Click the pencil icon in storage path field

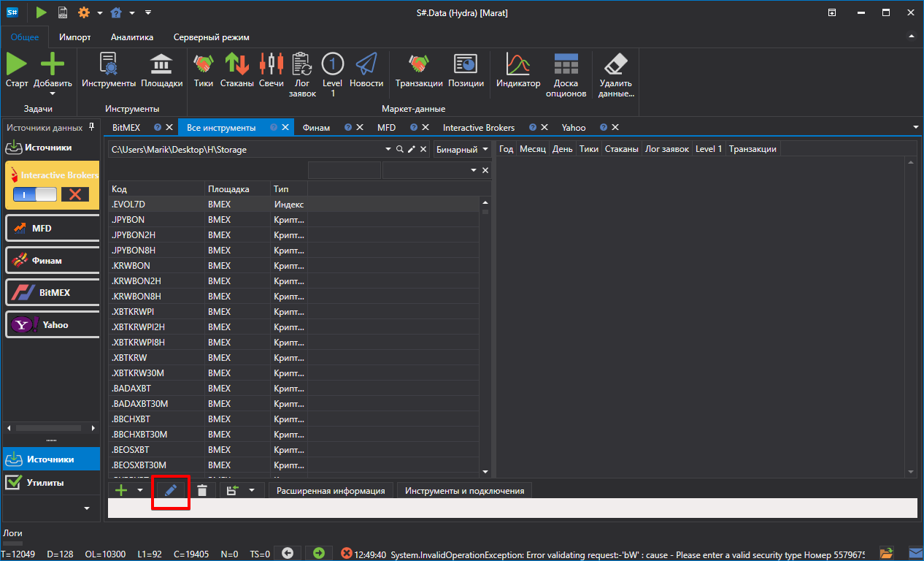(411, 149)
